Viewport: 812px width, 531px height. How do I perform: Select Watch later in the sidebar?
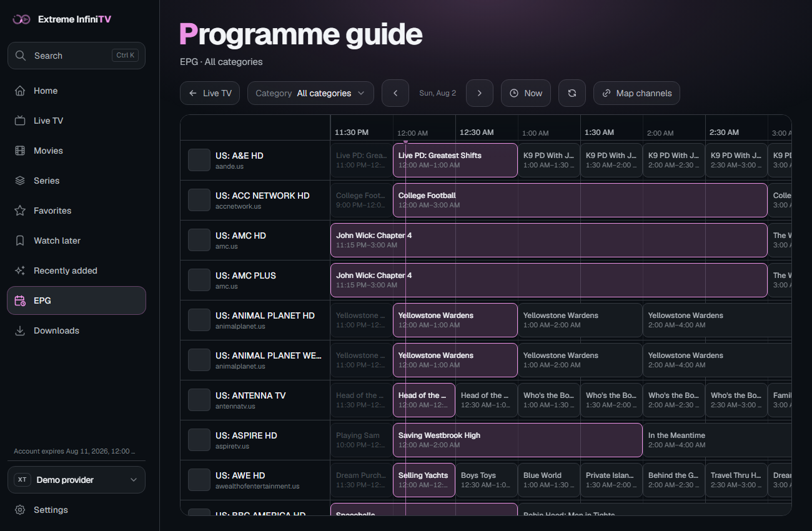coord(76,241)
